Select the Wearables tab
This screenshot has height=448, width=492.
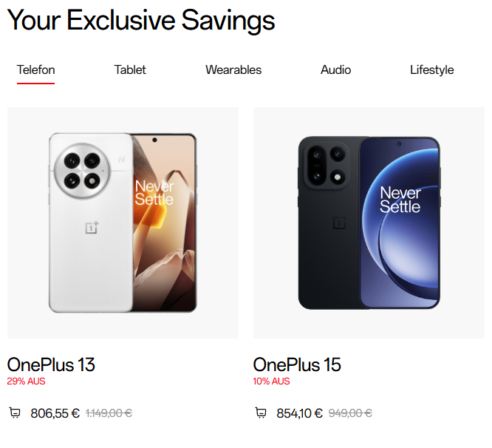tap(233, 69)
